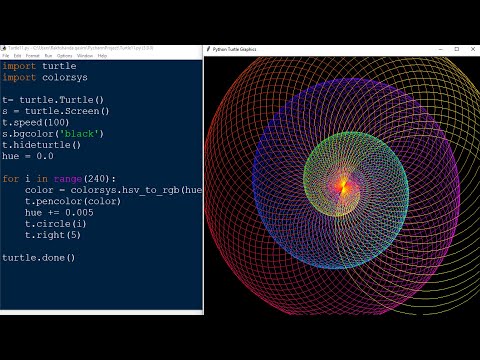Click the Python Turtle Graphics window title
This screenshot has height=360, width=480.
235,49
